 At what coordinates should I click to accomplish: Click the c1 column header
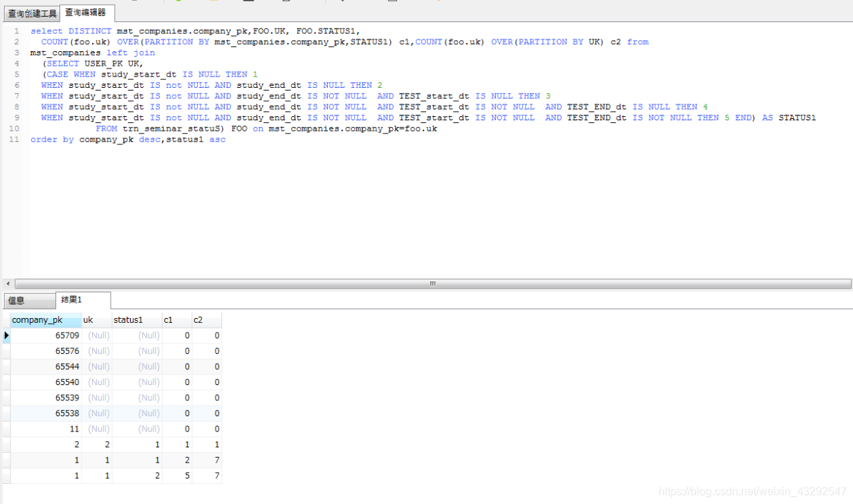[177, 320]
